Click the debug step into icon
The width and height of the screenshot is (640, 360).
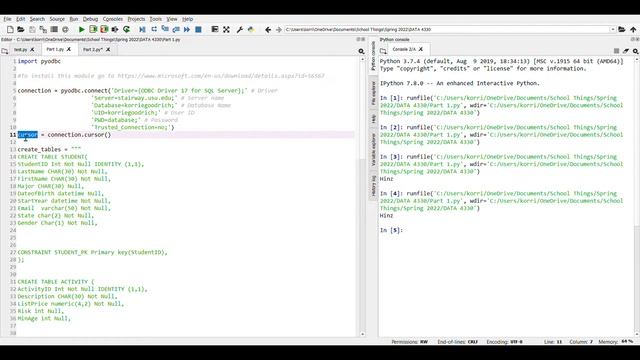[x=165, y=29]
